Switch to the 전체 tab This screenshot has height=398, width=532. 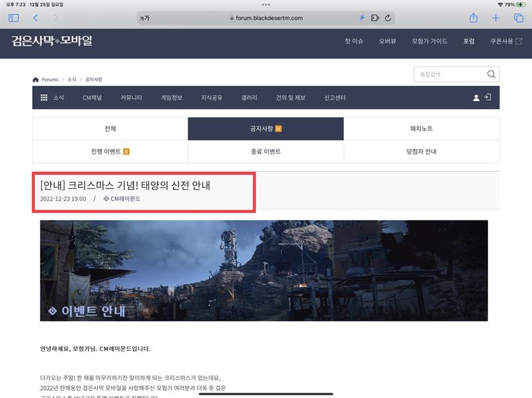(x=110, y=128)
